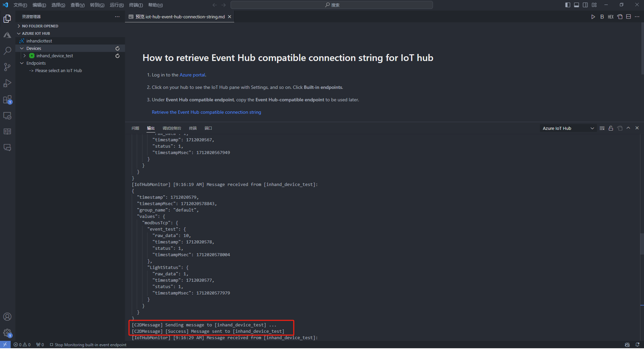This screenshot has height=349, width=644.
Task: Toggle primary side bar visibility
Action: (x=567, y=5)
